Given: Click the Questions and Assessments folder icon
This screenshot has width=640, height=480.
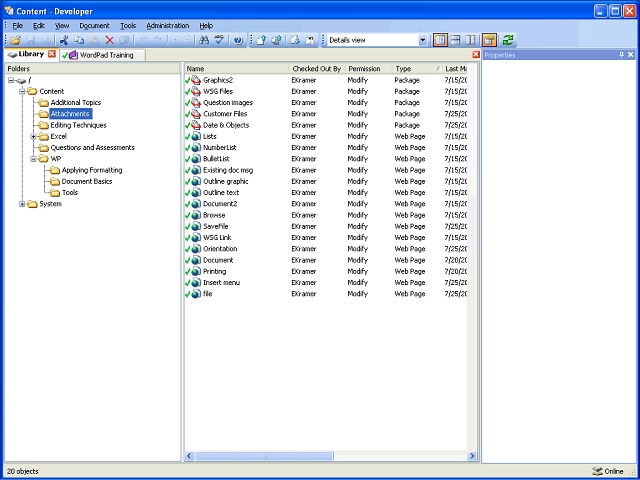Looking at the screenshot, I should point(44,148).
